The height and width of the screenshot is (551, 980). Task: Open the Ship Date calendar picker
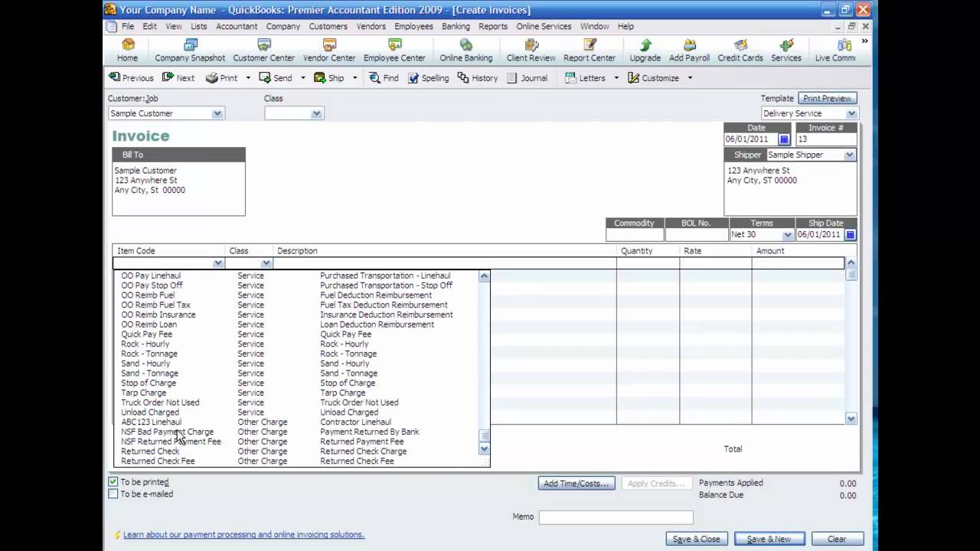pos(850,235)
